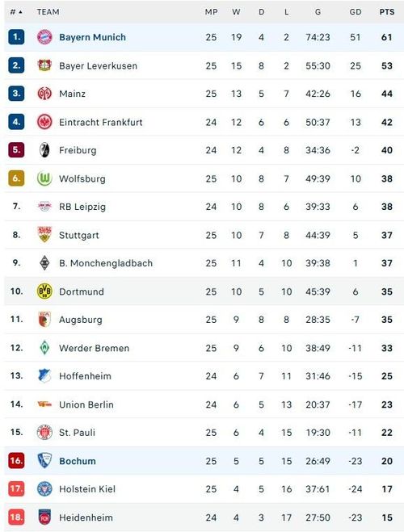
Task: Click the Wolfsburg green W logo
Action: (44, 178)
